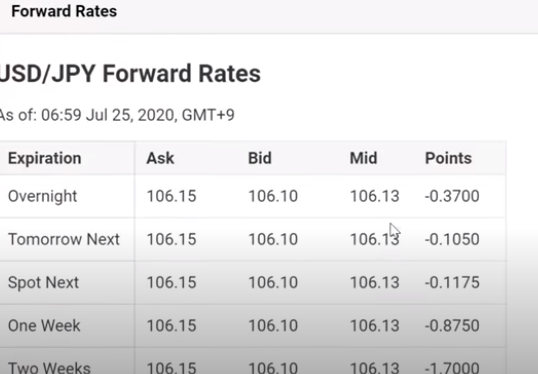Click One Week points value -0.8750
This screenshot has height=374, width=538.
tap(452, 326)
